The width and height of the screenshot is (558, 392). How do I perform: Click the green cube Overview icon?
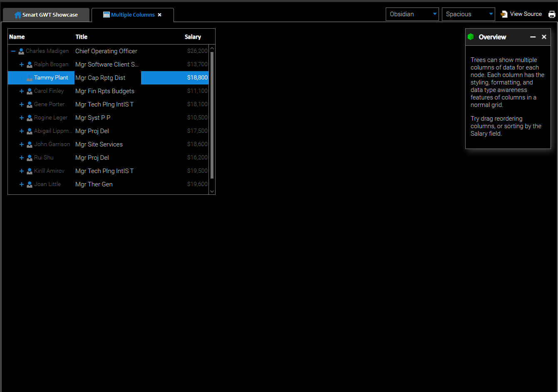pos(471,37)
